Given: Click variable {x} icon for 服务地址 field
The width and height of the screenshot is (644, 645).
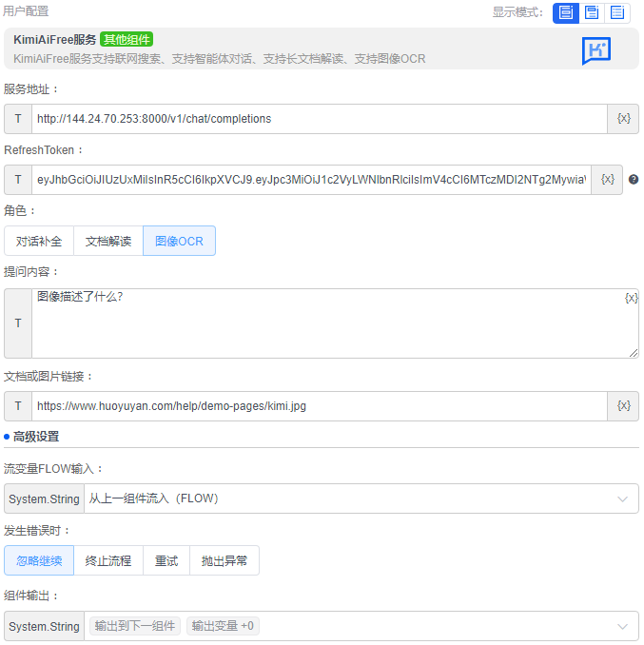Looking at the screenshot, I should pos(623,119).
